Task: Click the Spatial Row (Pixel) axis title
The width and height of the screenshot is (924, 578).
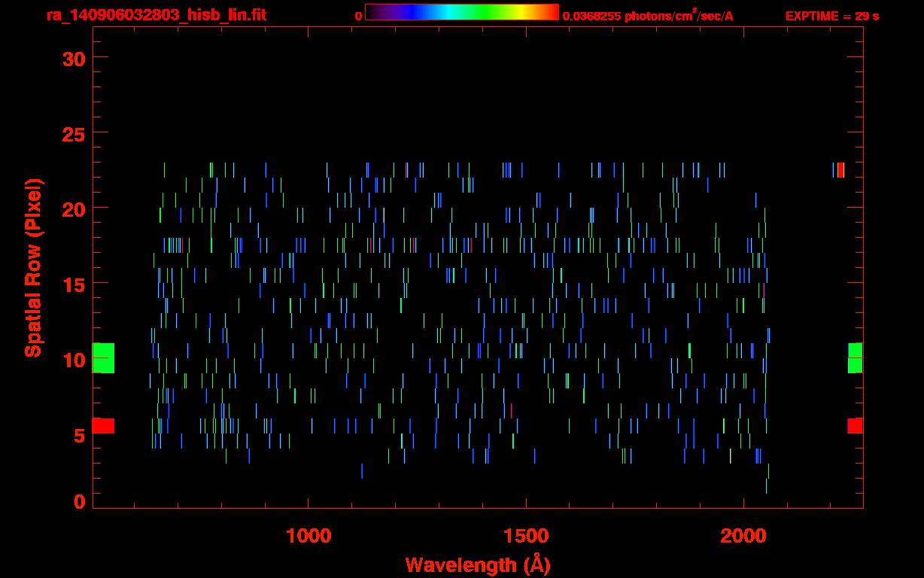Action: coord(34,268)
